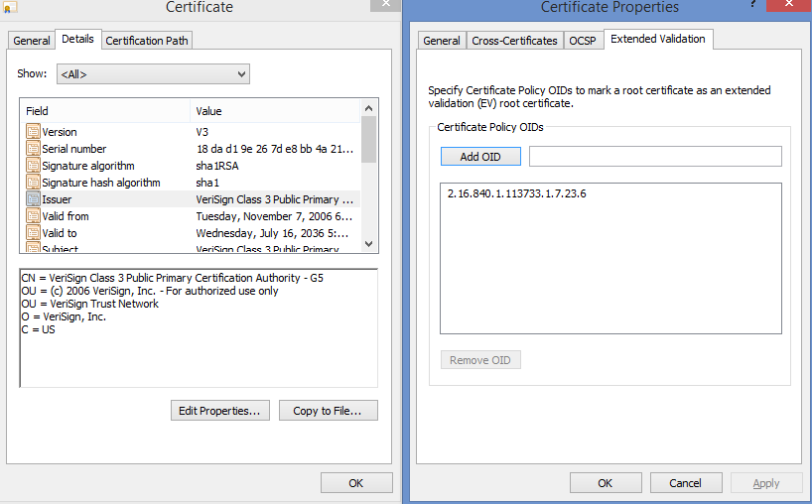Click the Valid from field icon
The image size is (812, 504).
[33, 216]
